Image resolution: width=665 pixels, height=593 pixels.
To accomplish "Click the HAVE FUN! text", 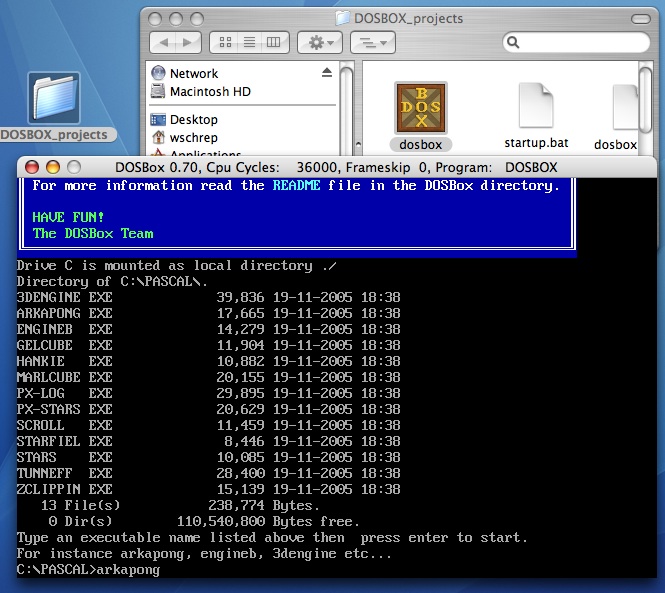I will tap(68, 217).
